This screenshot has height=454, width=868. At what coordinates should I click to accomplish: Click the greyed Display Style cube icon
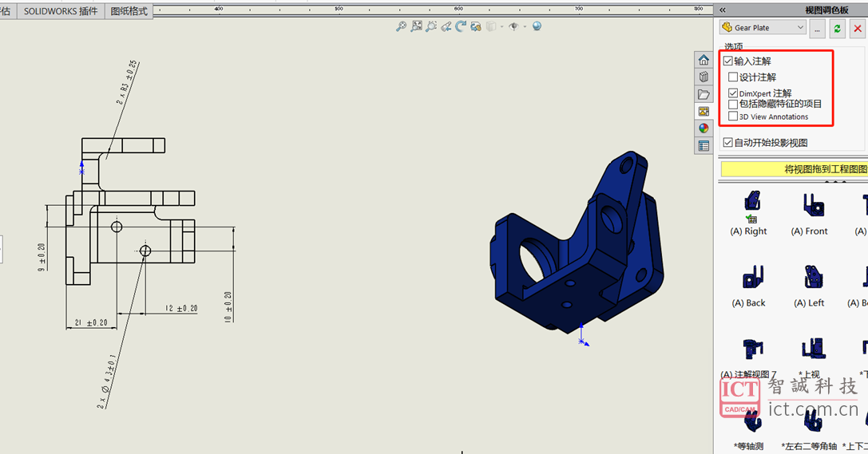[491, 26]
